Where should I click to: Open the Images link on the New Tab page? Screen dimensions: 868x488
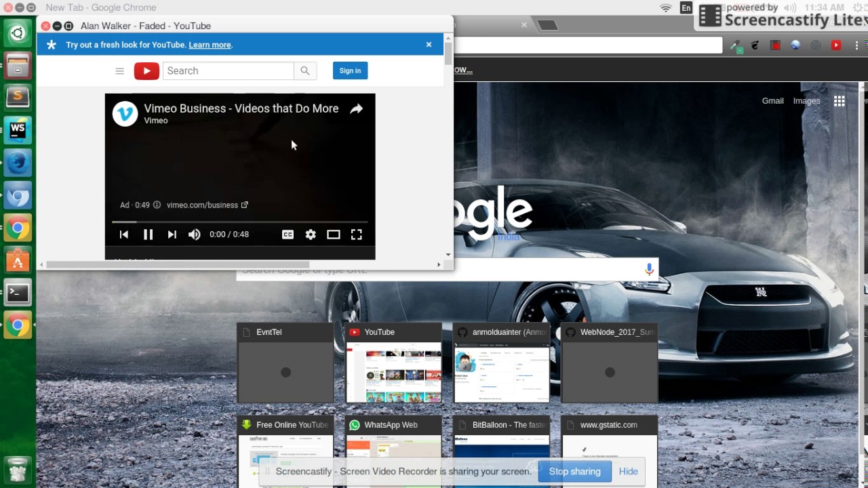(x=806, y=100)
